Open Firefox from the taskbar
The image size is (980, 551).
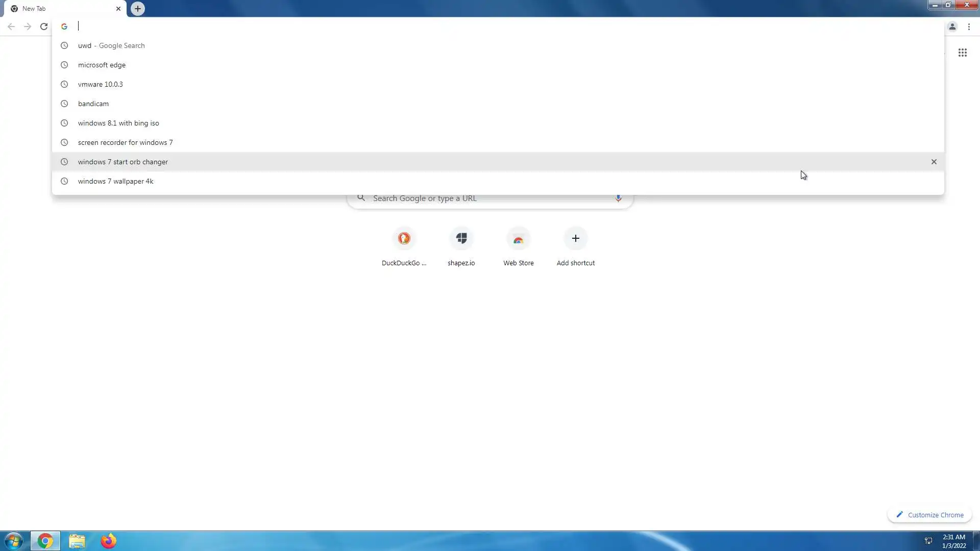(108, 541)
